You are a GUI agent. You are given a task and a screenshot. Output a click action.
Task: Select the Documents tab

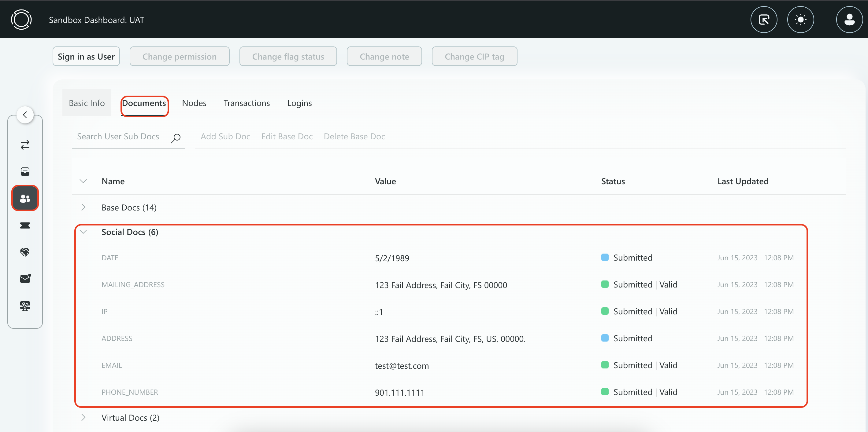click(144, 103)
